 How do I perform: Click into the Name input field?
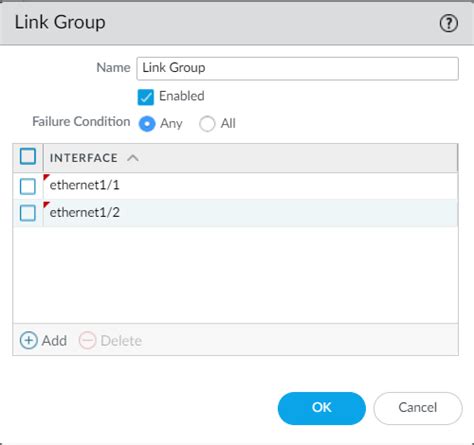point(297,68)
